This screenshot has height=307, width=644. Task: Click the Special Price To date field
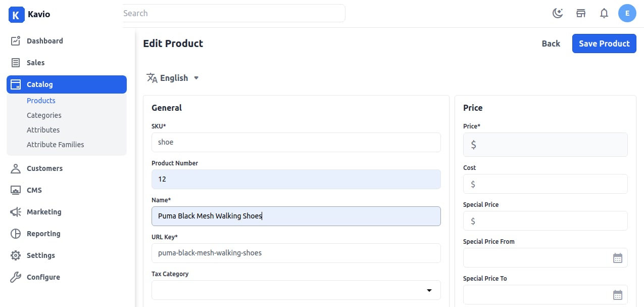(546, 295)
